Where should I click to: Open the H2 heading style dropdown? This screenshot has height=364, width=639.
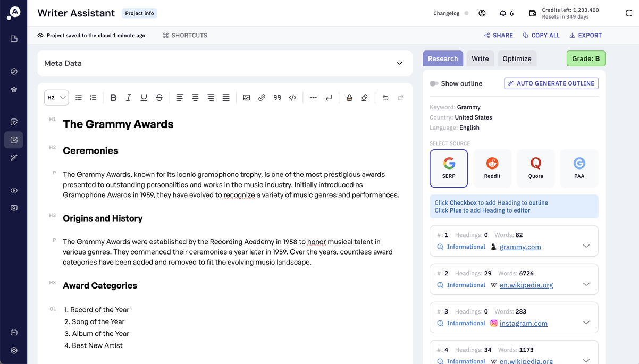tap(56, 98)
